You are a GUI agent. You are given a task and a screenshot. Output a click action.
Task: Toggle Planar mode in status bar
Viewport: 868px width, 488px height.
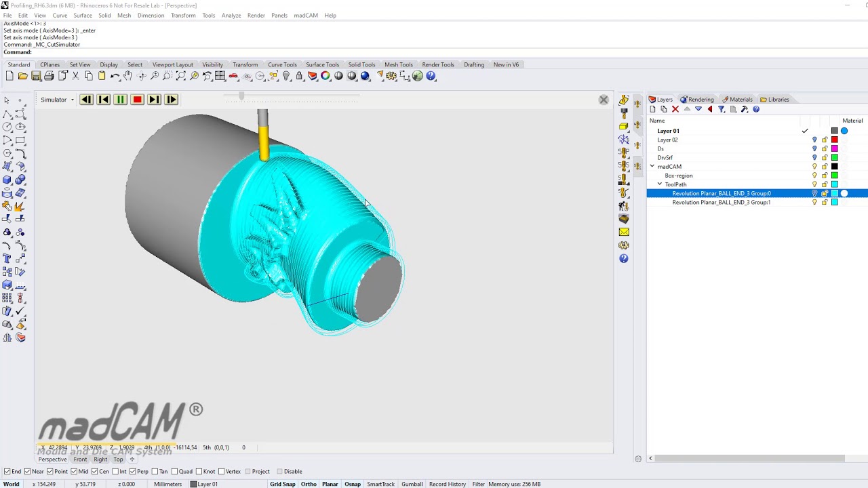tap(330, 484)
